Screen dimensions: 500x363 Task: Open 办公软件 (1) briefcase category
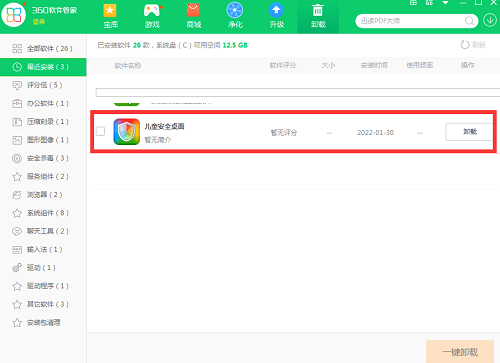pyautogui.click(x=43, y=104)
